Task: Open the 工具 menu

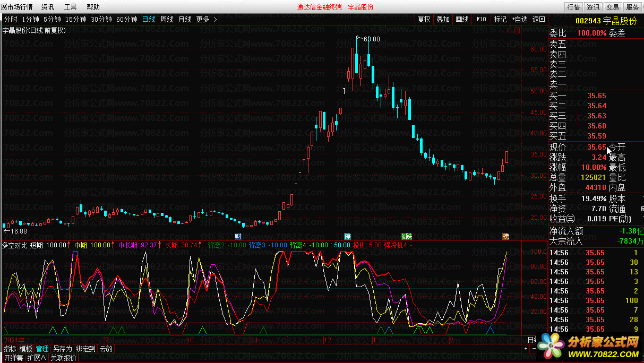Action: pyautogui.click(x=70, y=7)
